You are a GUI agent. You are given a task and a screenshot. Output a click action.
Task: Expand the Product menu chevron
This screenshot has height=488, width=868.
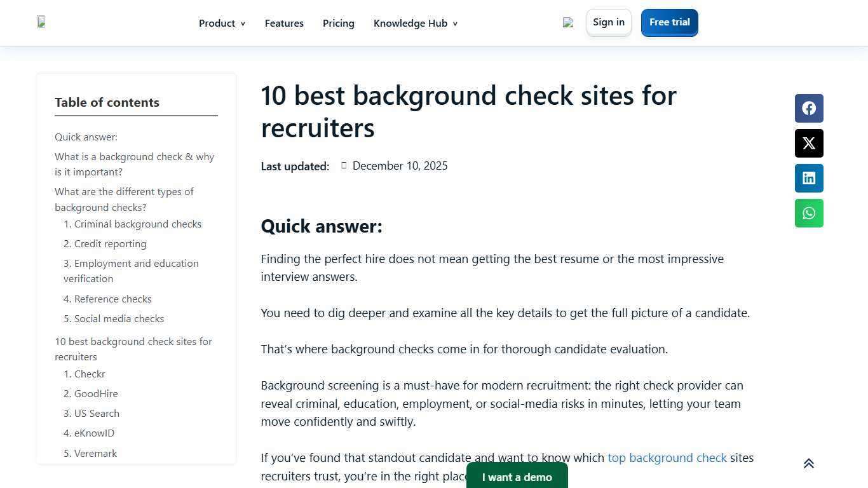[243, 24]
